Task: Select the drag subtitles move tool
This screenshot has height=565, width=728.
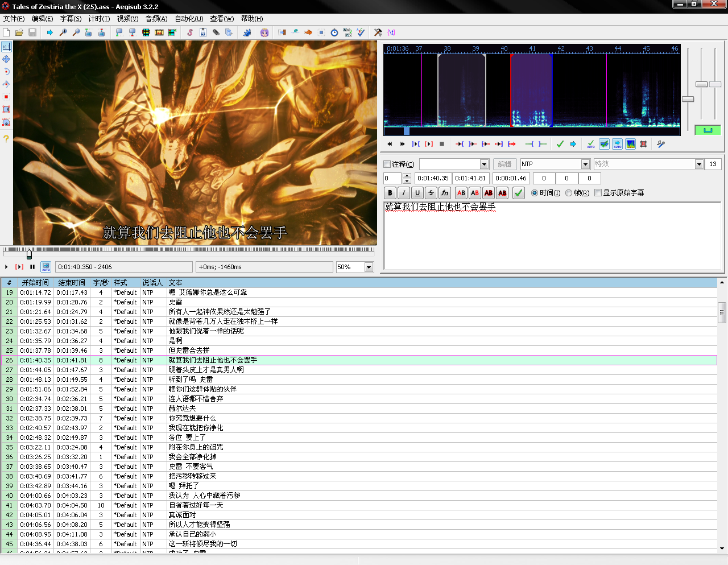Action: pyautogui.click(x=6, y=59)
